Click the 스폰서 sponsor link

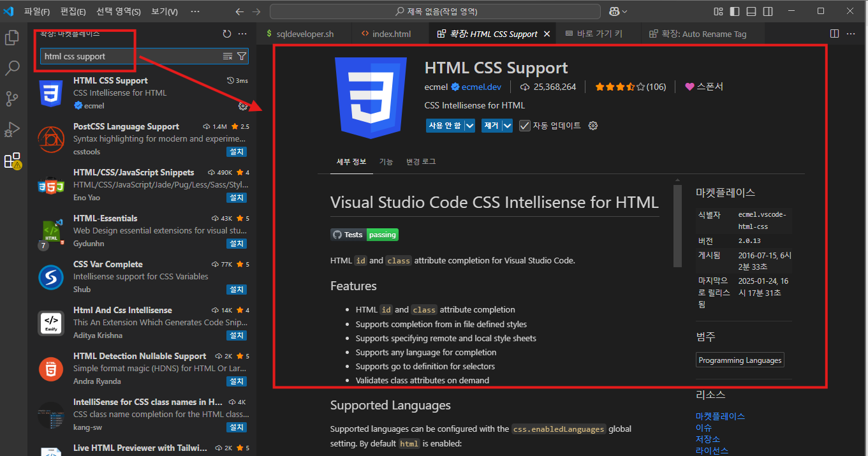click(704, 87)
